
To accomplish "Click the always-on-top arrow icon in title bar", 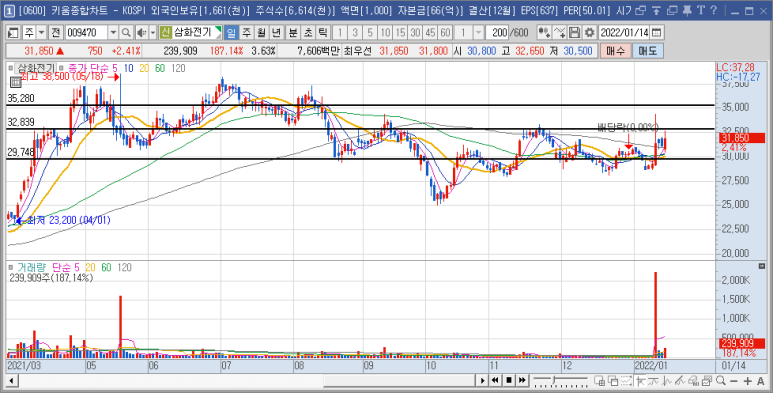I will click(656, 10).
